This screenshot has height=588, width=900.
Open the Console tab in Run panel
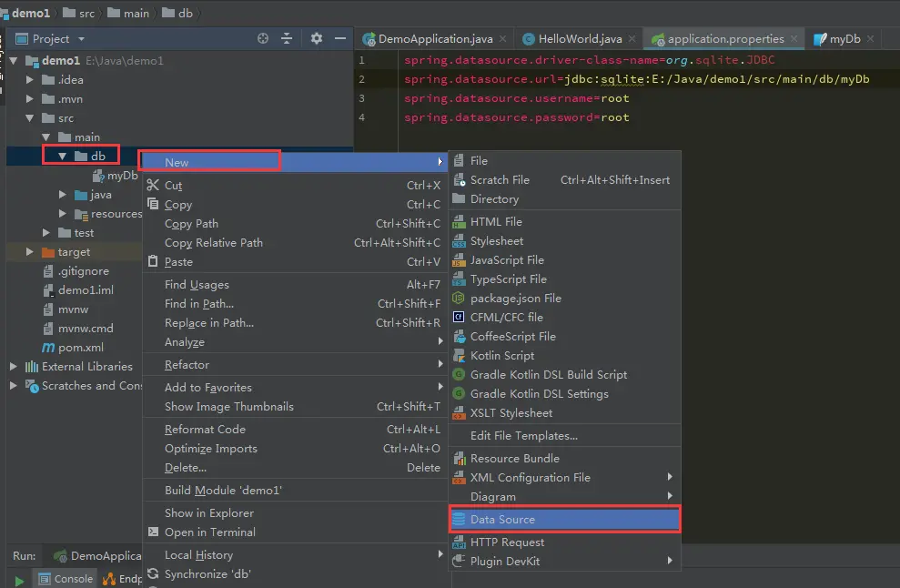tap(66, 579)
